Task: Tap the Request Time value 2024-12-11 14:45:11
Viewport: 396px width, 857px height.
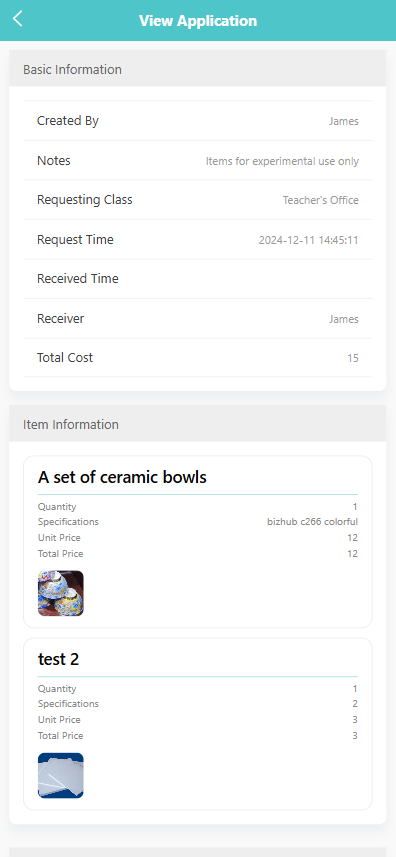Action: [308, 240]
